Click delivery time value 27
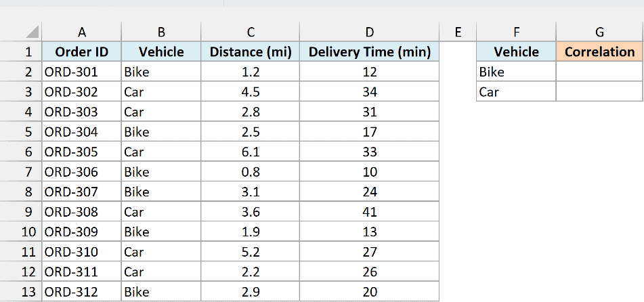This screenshot has width=644, height=302. pyautogui.click(x=370, y=252)
